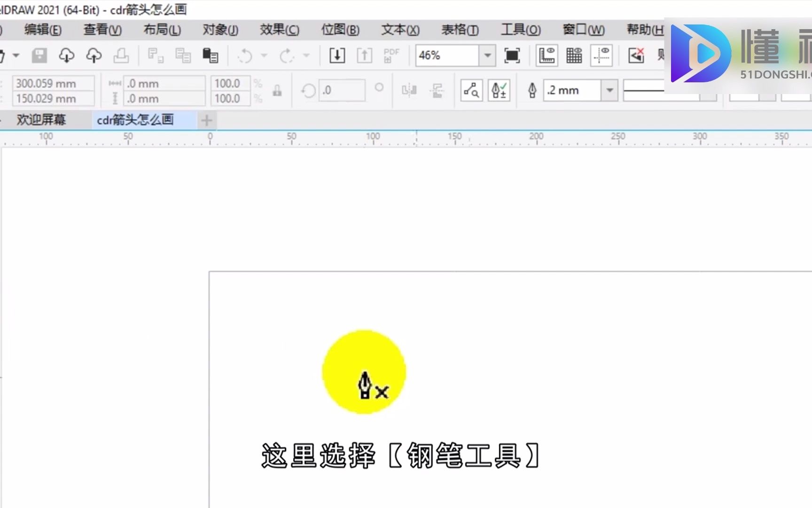
Task: Open the outline width .2 mm dropdown
Action: pyautogui.click(x=609, y=90)
